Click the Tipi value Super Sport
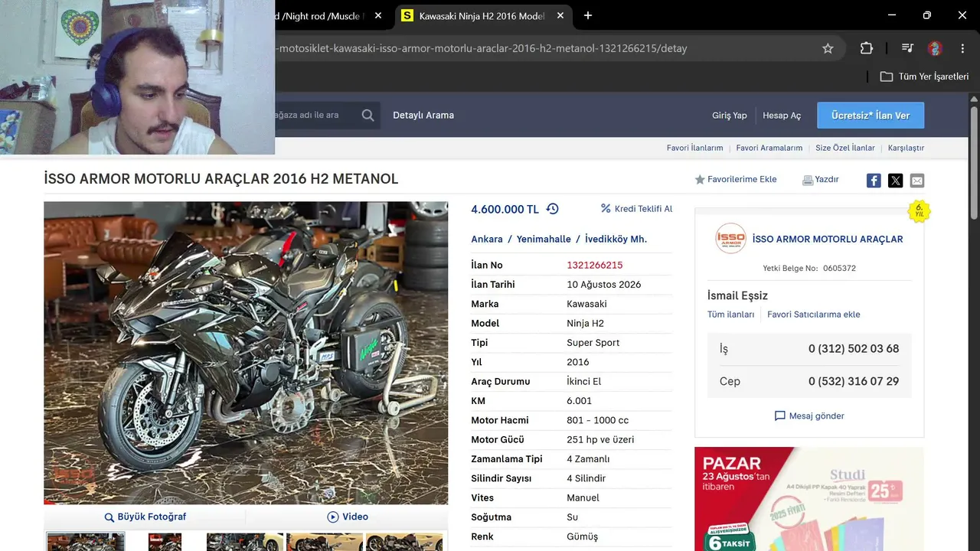Image resolution: width=980 pixels, height=551 pixels. point(593,343)
